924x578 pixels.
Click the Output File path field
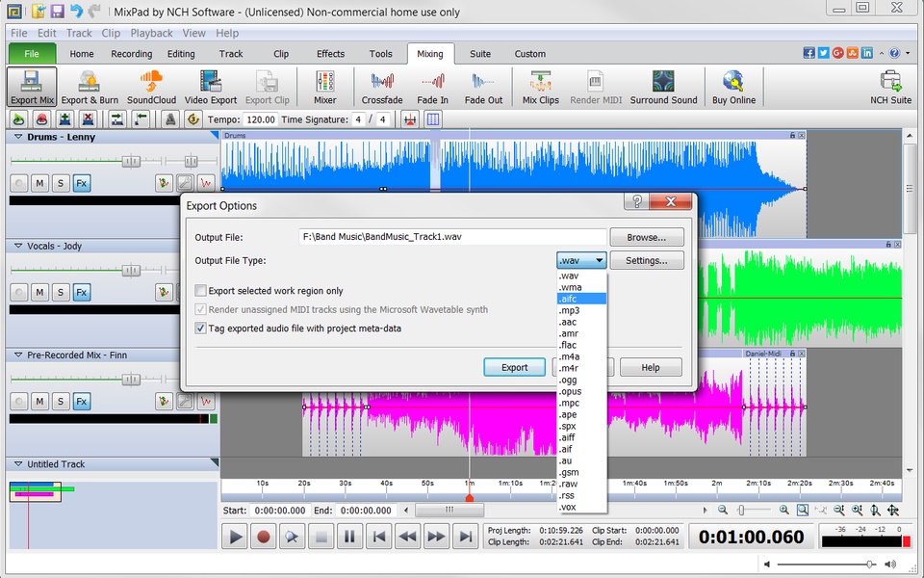tap(451, 237)
